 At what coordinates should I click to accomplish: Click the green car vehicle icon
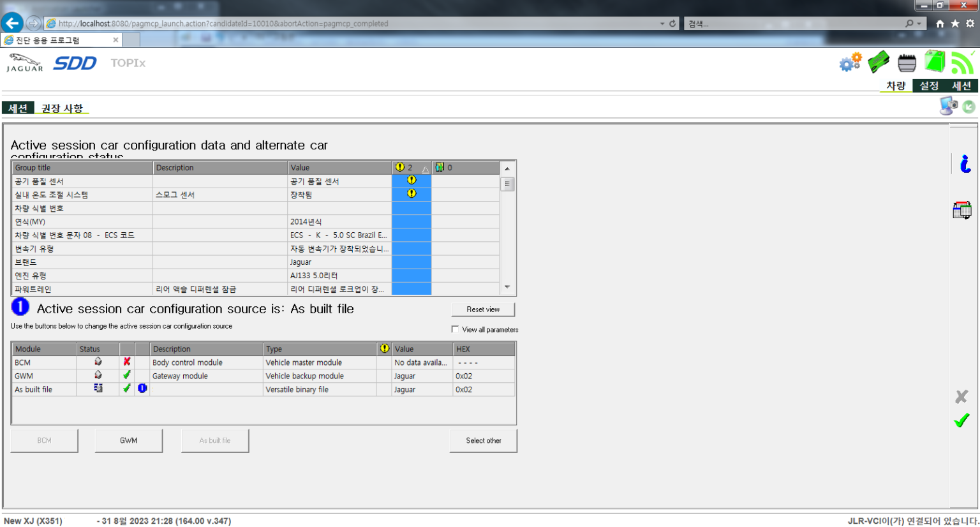coord(879,62)
